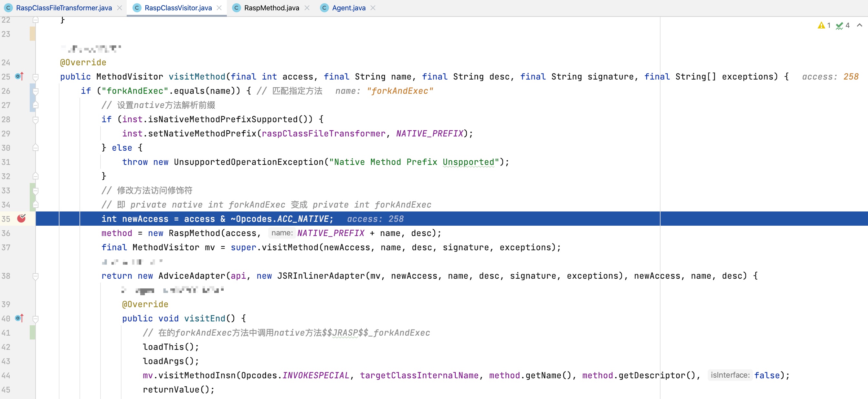868x399 pixels.
Task: Toggle the breakpoint on line 35
Action: 22,219
